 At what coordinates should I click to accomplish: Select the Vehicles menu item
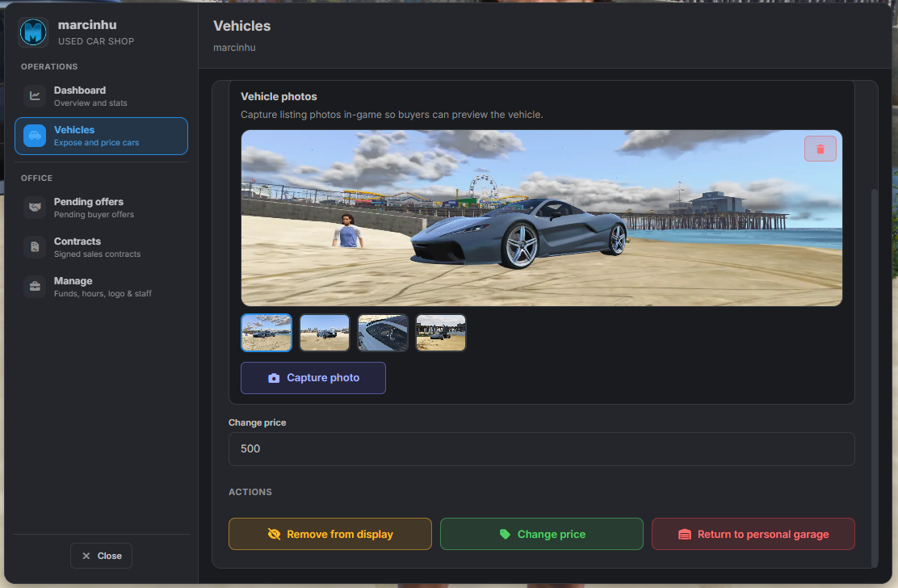tap(102, 136)
